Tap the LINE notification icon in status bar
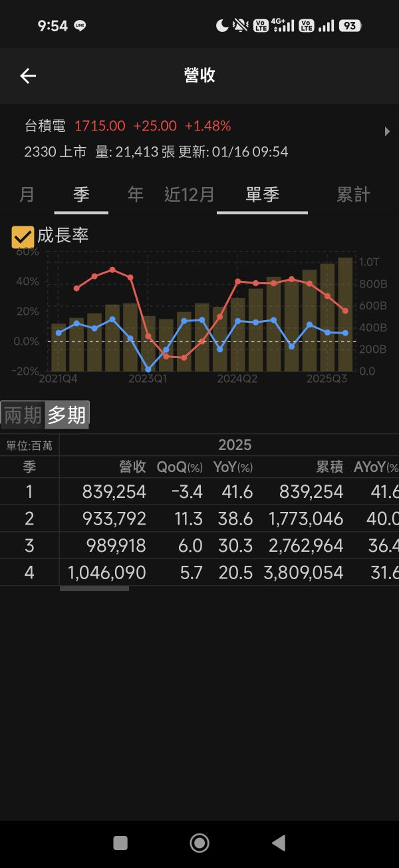Screen dimensions: 399x868 click(80, 26)
